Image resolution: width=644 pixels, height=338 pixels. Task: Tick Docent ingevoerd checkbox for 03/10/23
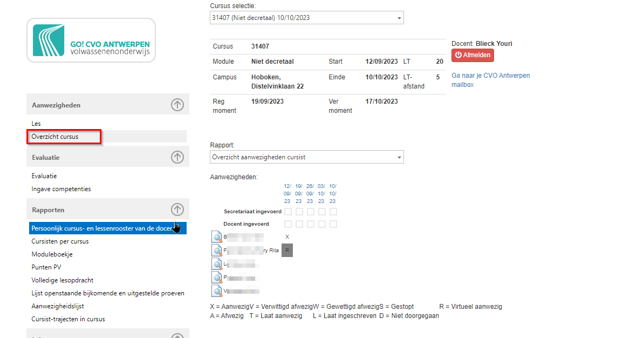tap(322, 224)
